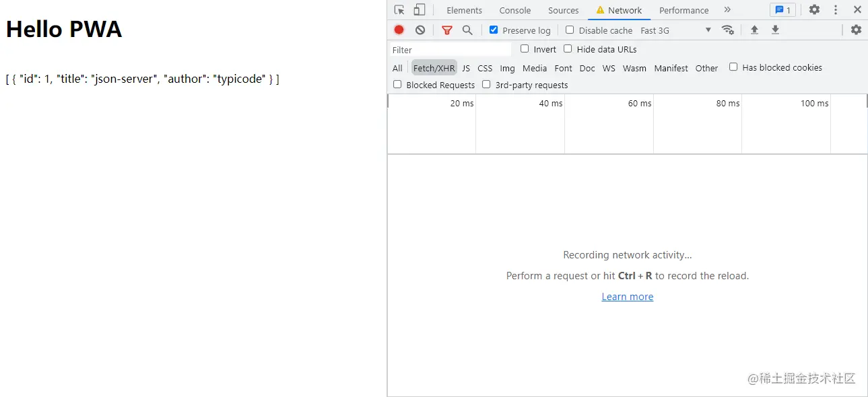Image resolution: width=868 pixels, height=397 pixels.
Task: Click the Hello PWA heading
Action: [x=64, y=29]
